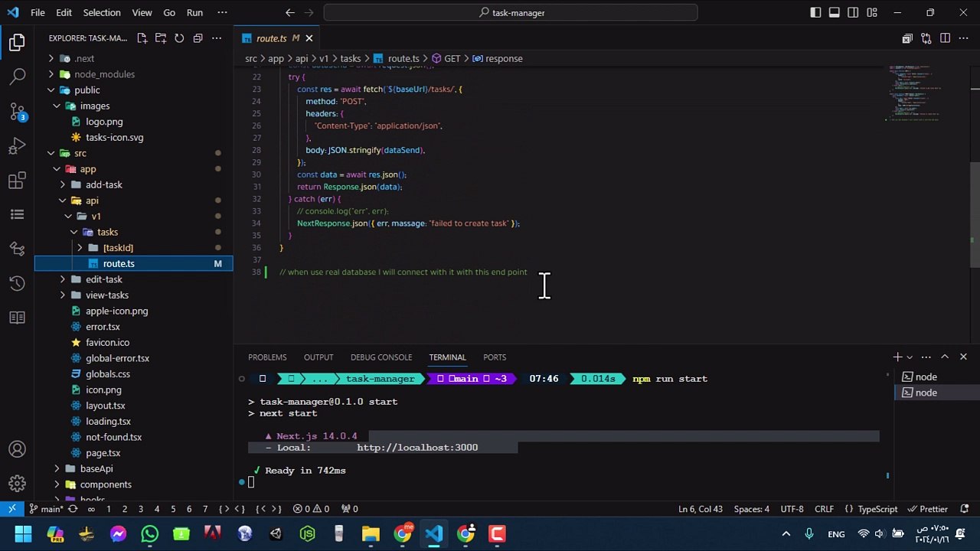
Task: Open terminal panel more actions ellipsis
Action: pos(926,357)
